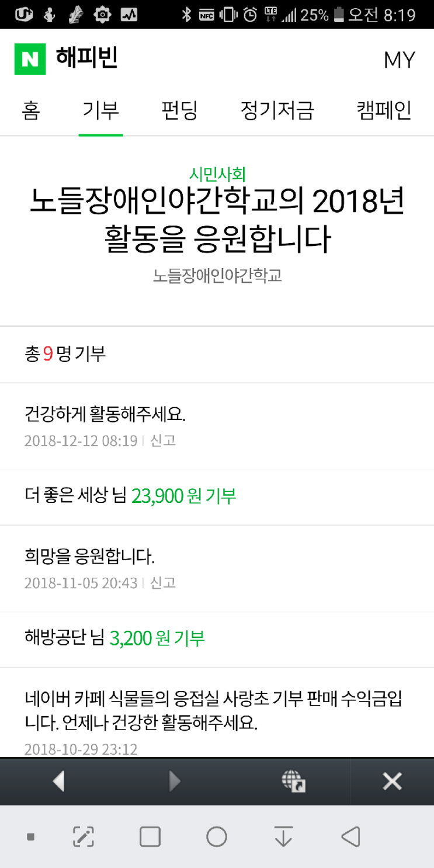Report the 희망을 응원합니다 comment via 신고

[x=163, y=583]
